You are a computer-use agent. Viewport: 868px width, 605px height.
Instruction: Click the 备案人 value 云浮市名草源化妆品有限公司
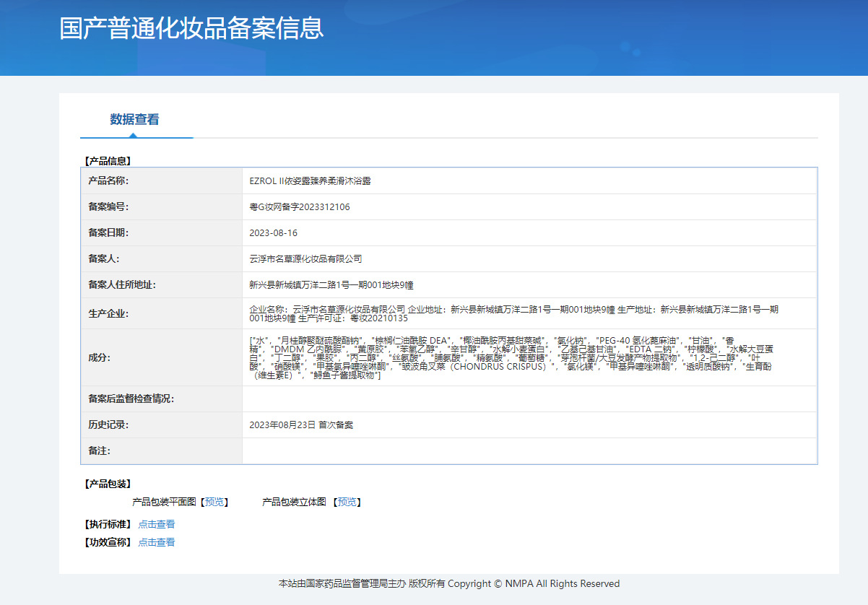pyautogui.click(x=305, y=258)
